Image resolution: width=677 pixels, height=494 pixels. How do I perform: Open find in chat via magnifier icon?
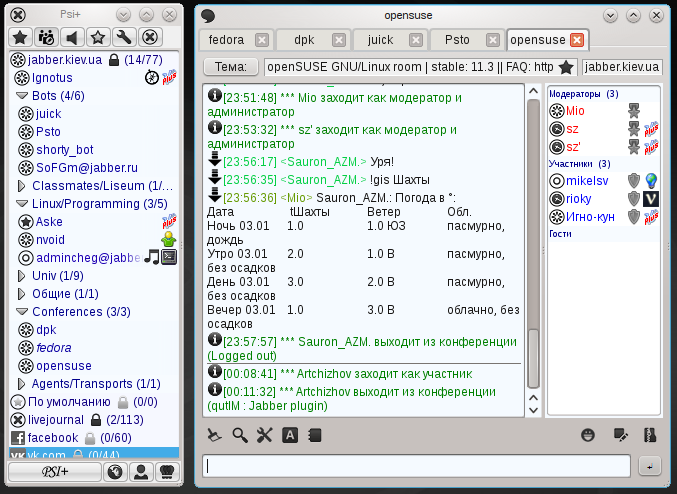240,435
